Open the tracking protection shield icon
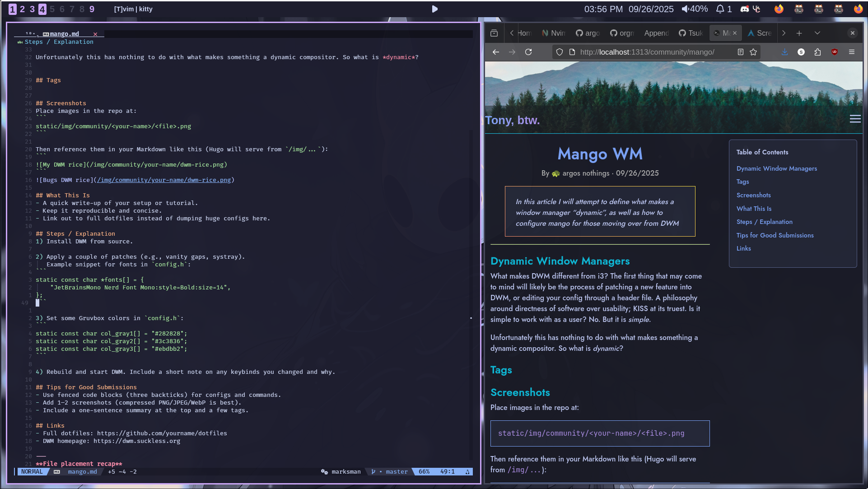This screenshot has width=868, height=489. 560,52
